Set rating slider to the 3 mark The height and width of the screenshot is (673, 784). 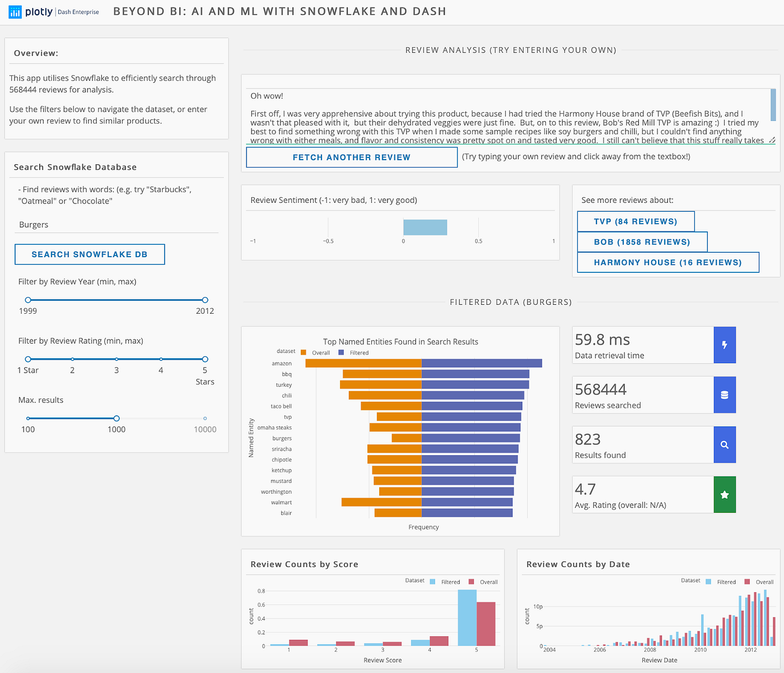116,359
